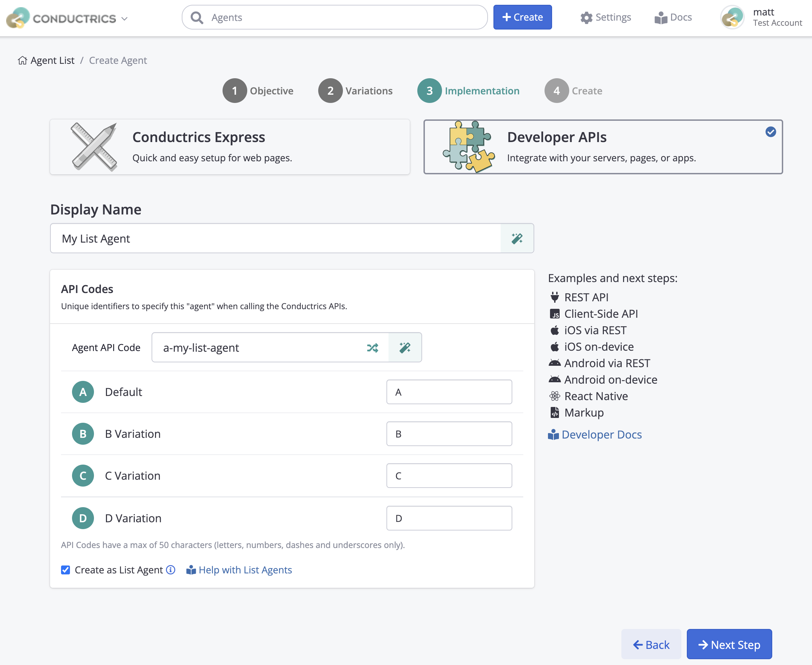The width and height of the screenshot is (812, 665).
Task: Open Docs from top navigation bar
Action: (673, 17)
